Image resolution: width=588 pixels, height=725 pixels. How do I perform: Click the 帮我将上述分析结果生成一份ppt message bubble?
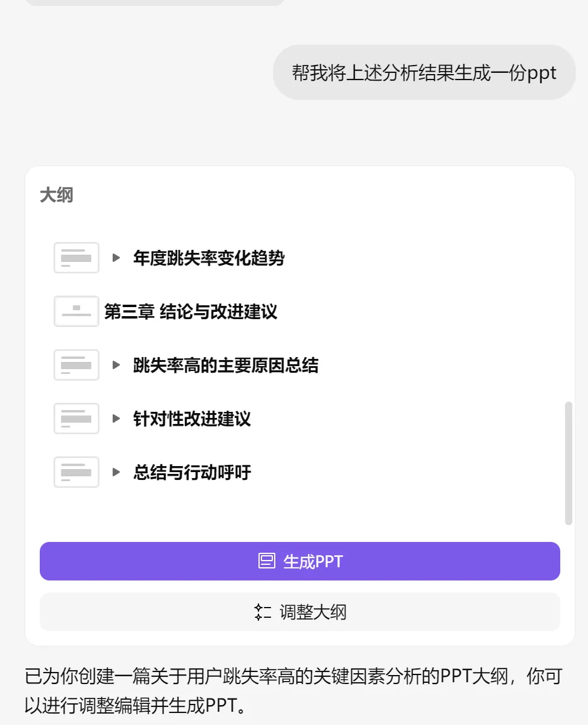click(425, 72)
